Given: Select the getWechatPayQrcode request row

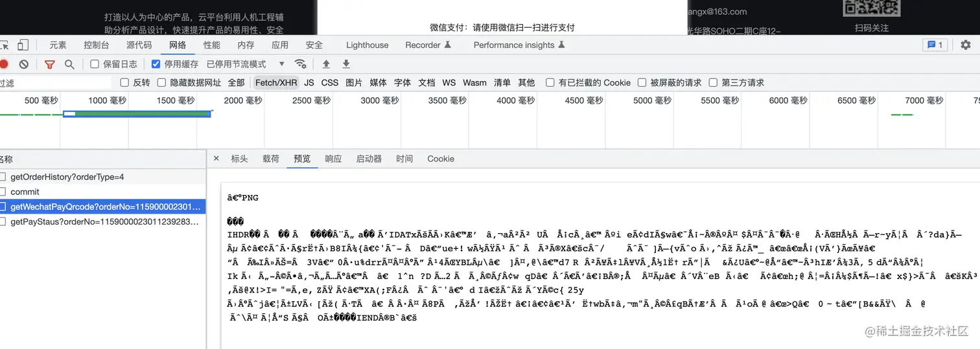Looking at the screenshot, I should [x=103, y=207].
